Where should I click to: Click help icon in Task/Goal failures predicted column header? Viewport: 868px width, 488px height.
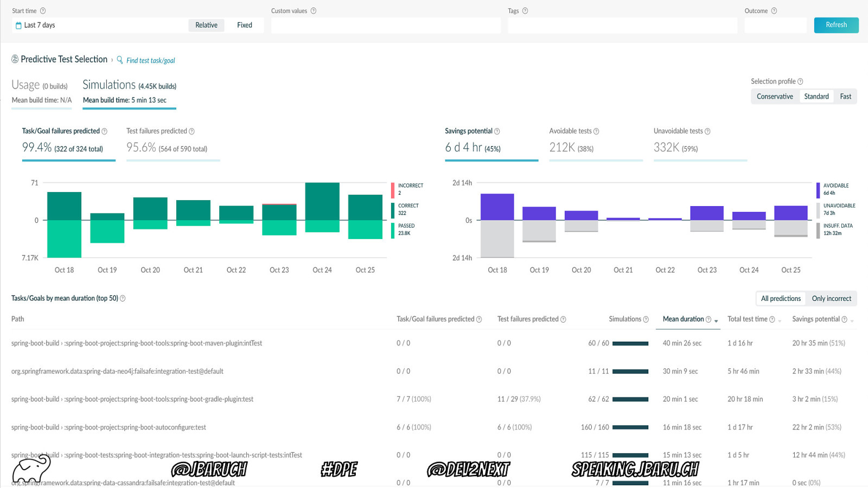point(479,319)
